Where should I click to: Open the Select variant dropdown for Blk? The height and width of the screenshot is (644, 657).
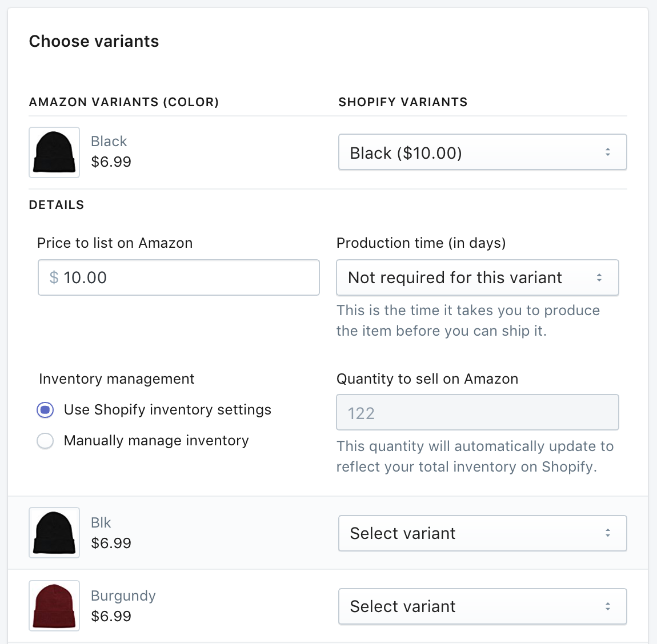pyautogui.click(x=483, y=533)
